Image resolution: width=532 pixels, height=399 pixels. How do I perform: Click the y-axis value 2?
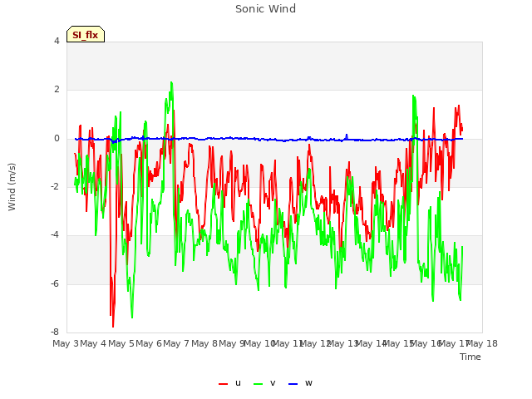point(57,90)
